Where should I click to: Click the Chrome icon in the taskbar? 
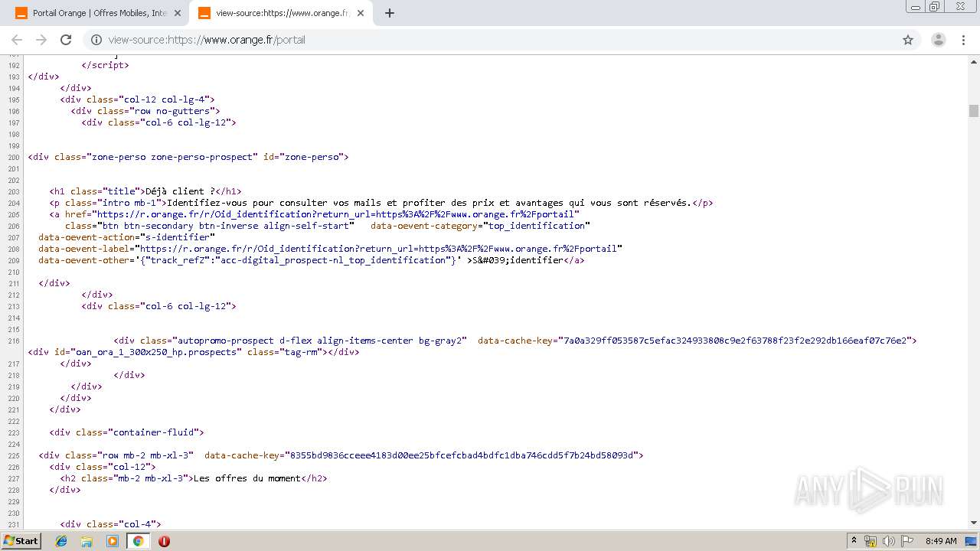tap(138, 541)
